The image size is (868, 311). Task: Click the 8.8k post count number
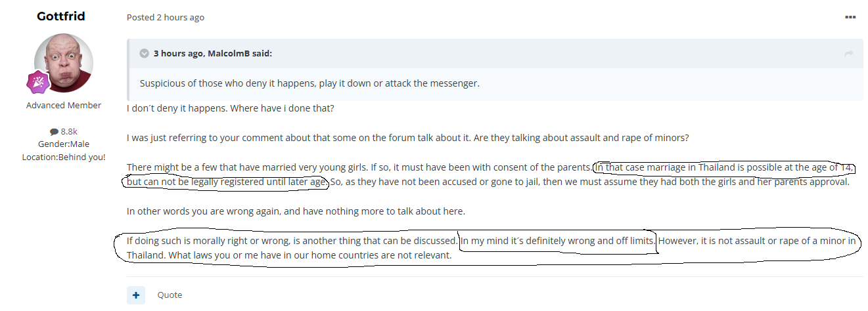pos(69,131)
